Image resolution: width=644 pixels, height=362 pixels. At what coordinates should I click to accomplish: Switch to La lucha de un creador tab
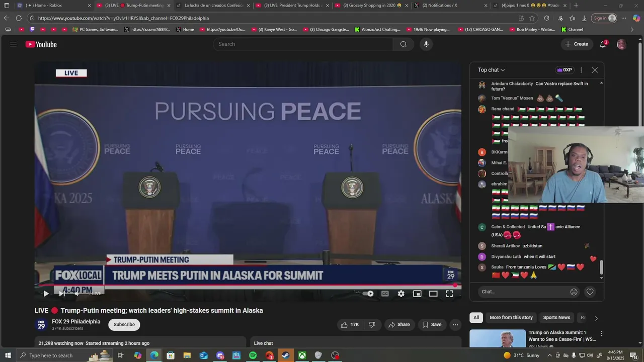(x=213, y=6)
